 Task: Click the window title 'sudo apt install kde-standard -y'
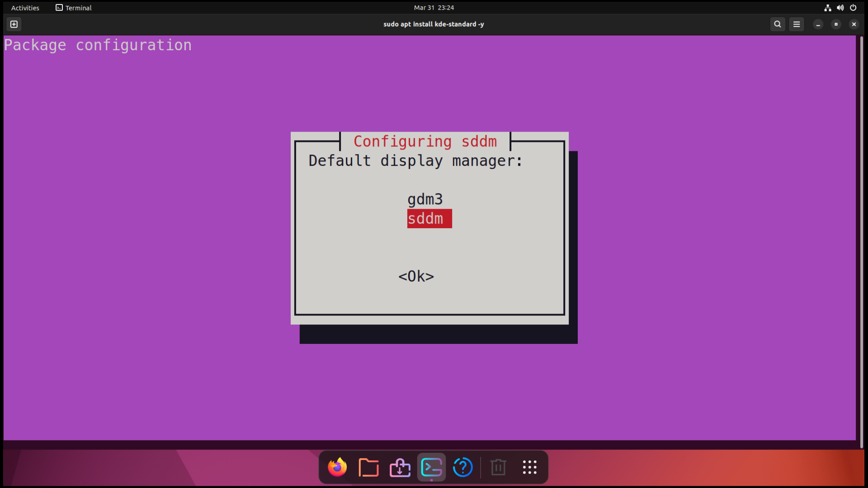434,24
